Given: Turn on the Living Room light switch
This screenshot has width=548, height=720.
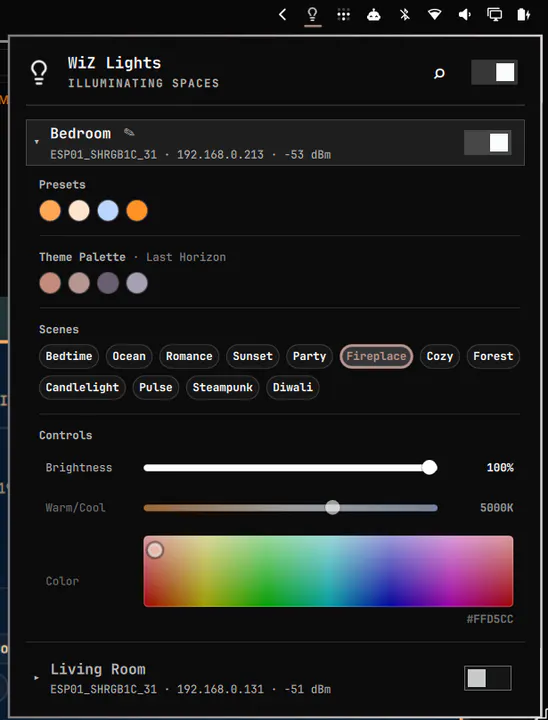Looking at the screenshot, I should click(x=487, y=678).
